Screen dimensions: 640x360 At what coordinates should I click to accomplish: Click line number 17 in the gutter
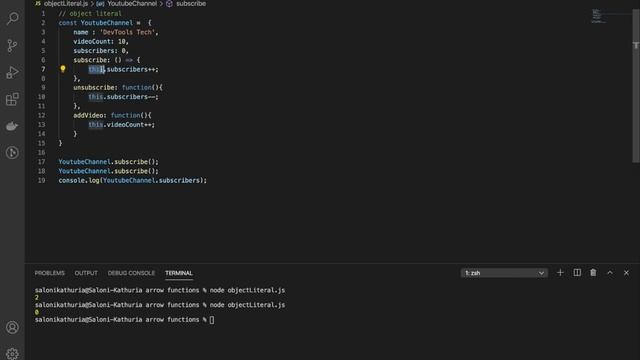click(41, 162)
